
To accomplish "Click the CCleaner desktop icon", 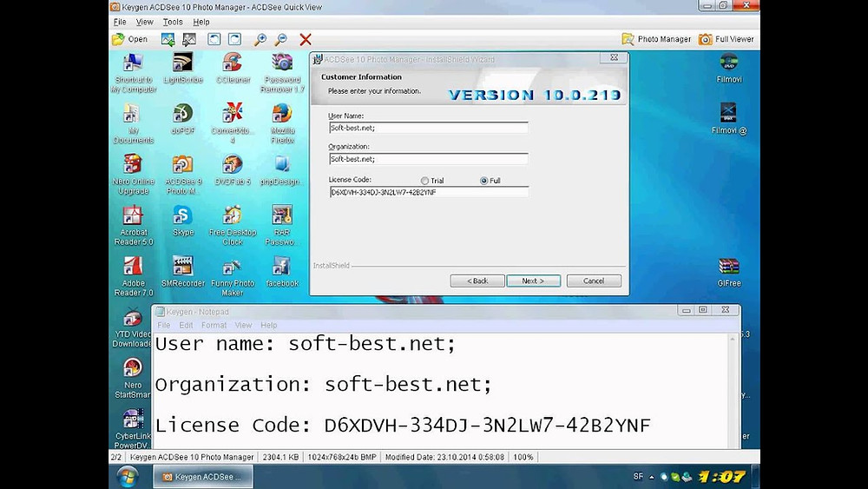I will point(233,68).
